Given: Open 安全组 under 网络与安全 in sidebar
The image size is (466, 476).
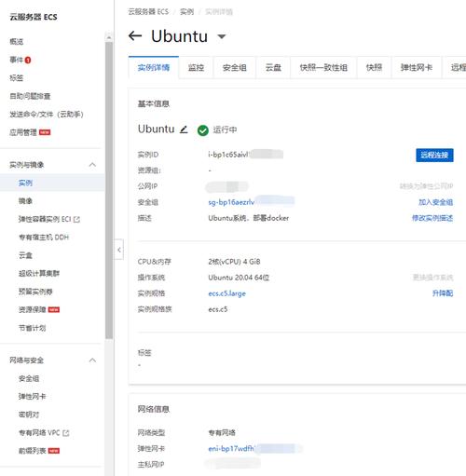Looking at the screenshot, I should 29,378.
